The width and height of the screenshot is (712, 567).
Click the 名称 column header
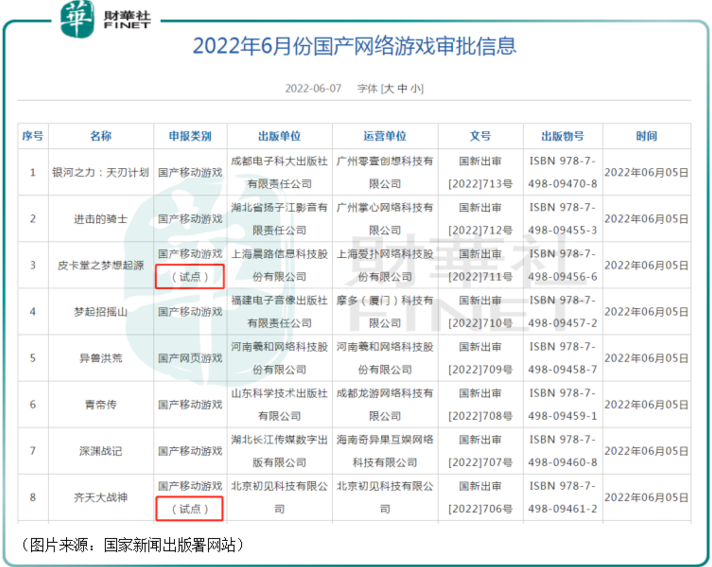click(101, 136)
